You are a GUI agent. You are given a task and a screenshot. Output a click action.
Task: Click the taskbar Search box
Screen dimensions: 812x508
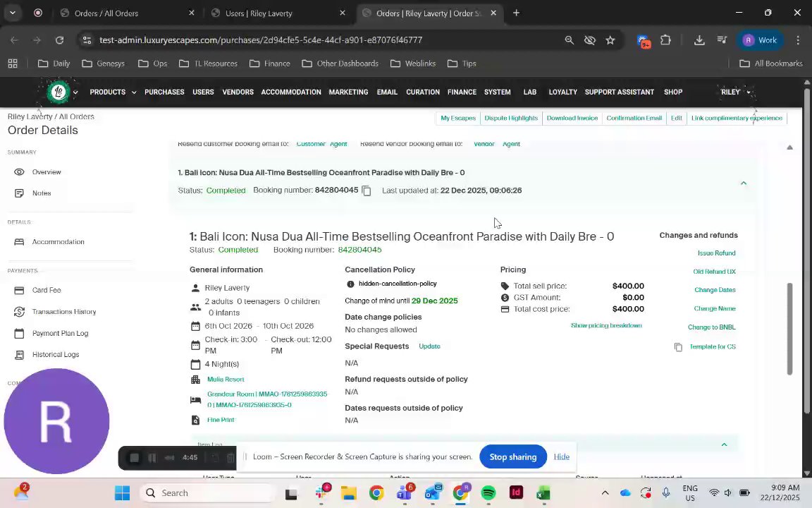pyautogui.click(x=207, y=492)
